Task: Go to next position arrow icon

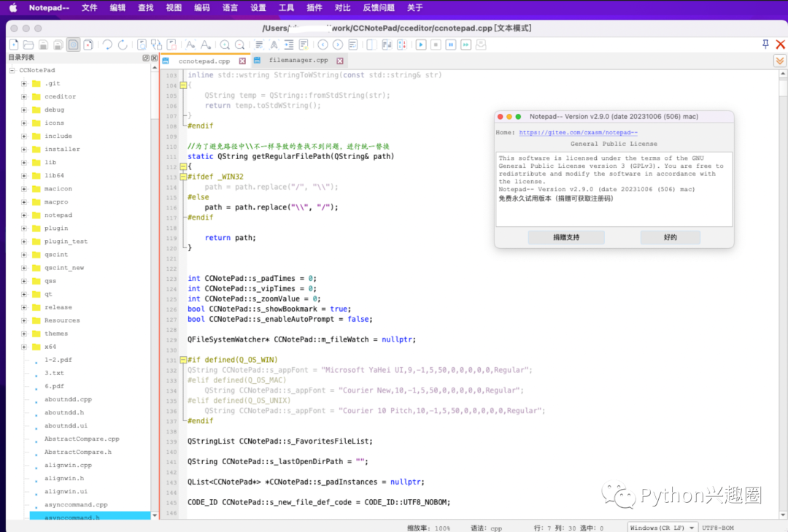Action: [x=338, y=45]
